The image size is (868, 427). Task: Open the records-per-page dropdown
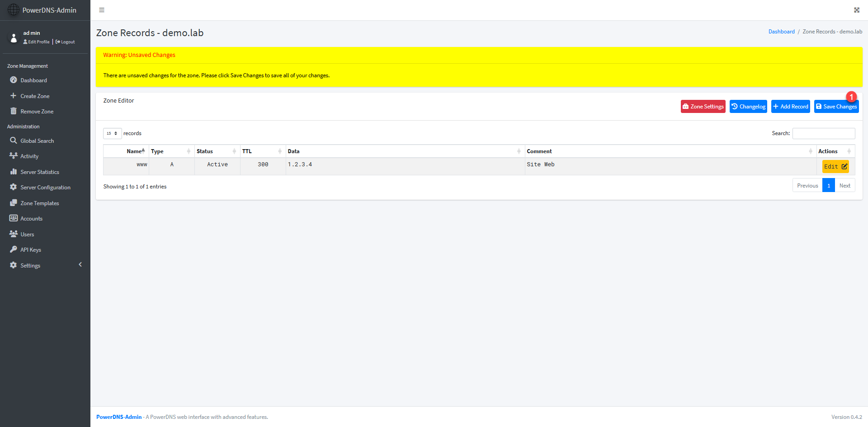click(x=112, y=133)
